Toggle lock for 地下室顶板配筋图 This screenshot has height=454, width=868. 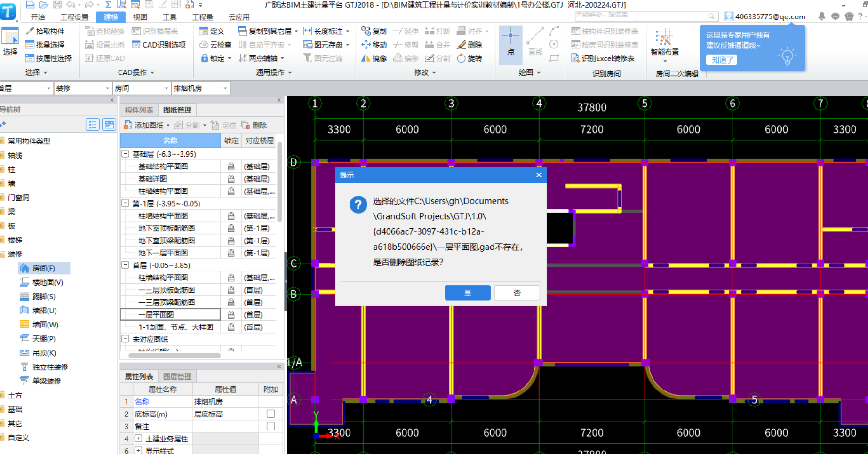point(231,228)
